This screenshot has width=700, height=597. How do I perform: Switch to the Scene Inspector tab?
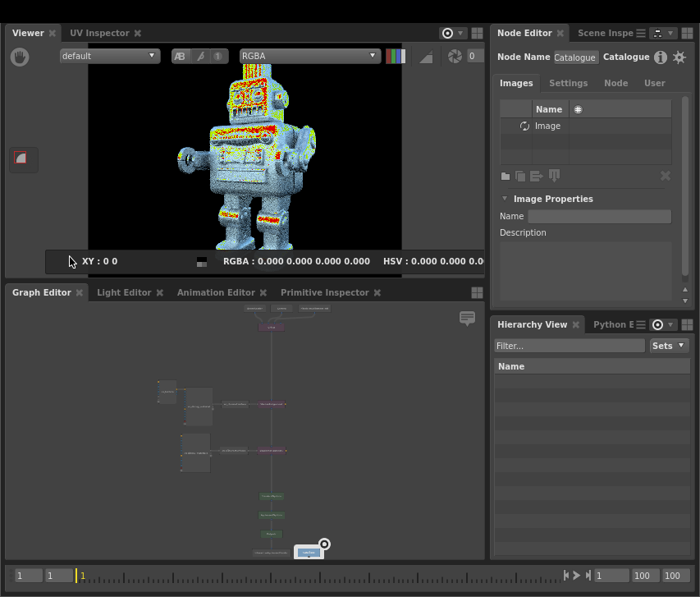coord(606,33)
